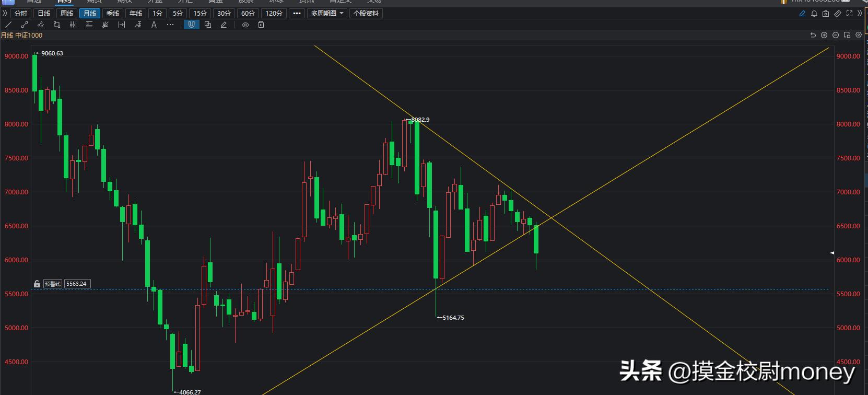Click the 8082.9 peak price label
This screenshot has height=395, width=868.
tap(419, 120)
